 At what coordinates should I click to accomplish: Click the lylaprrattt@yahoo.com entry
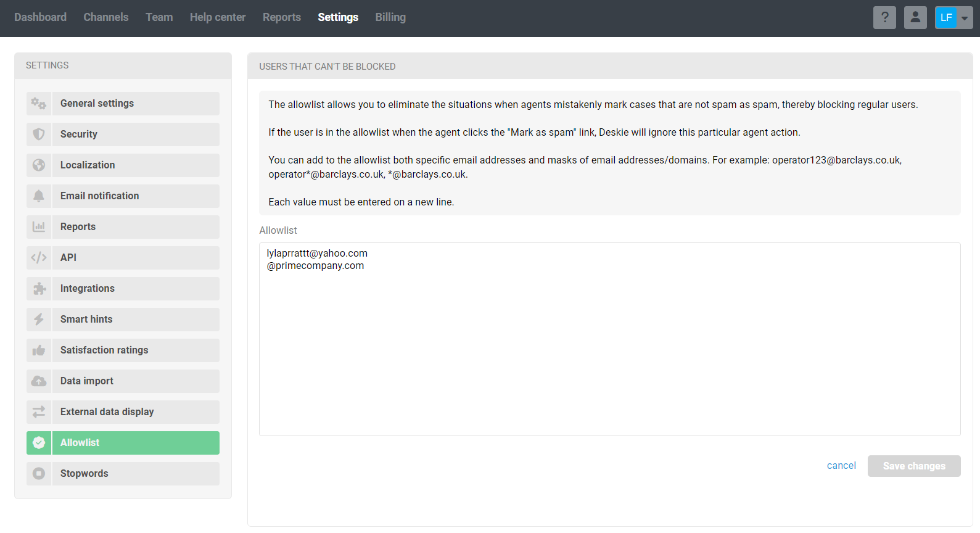(x=317, y=254)
